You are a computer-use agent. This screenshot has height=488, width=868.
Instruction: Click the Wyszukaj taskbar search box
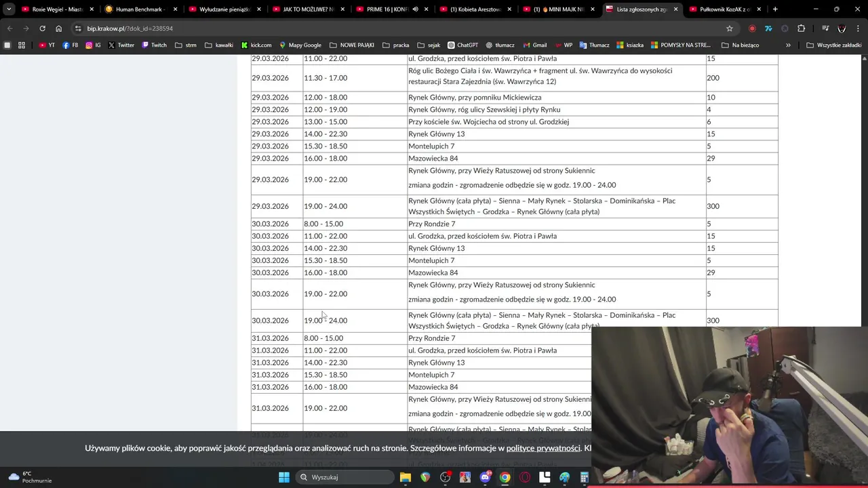[344, 477]
